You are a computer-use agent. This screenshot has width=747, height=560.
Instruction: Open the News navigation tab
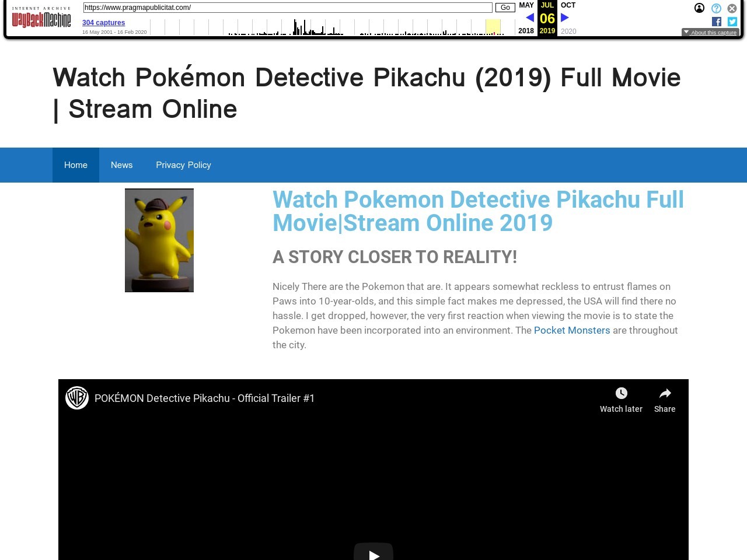pyautogui.click(x=121, y=165)
